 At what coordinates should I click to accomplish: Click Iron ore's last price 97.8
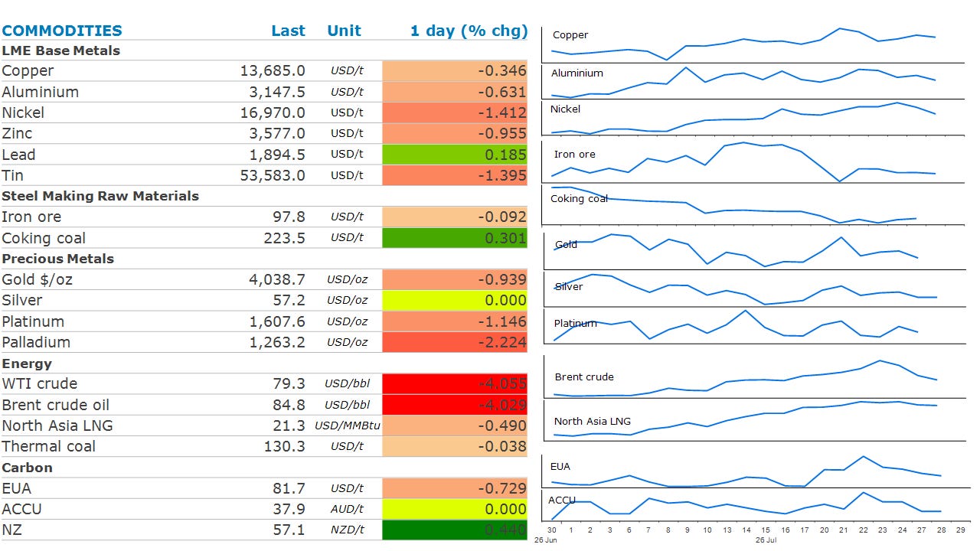click(x=289, y=217)
